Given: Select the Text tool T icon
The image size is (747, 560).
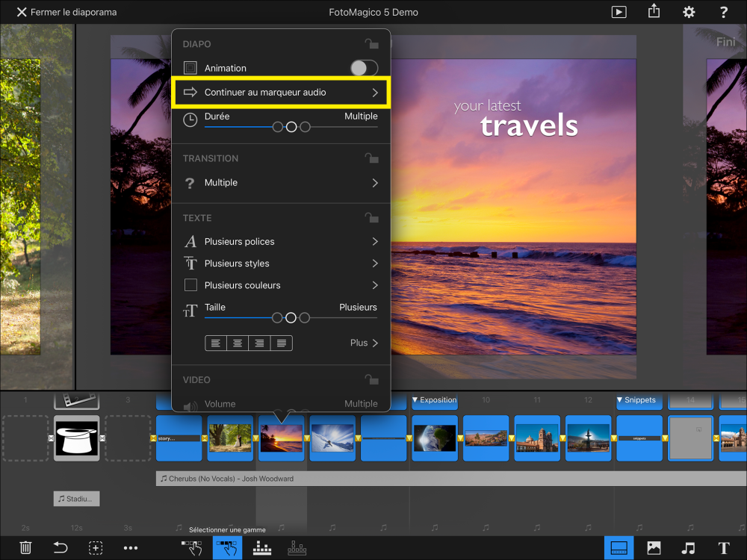Looking at the screenshot, I should (x=723, y=547).
